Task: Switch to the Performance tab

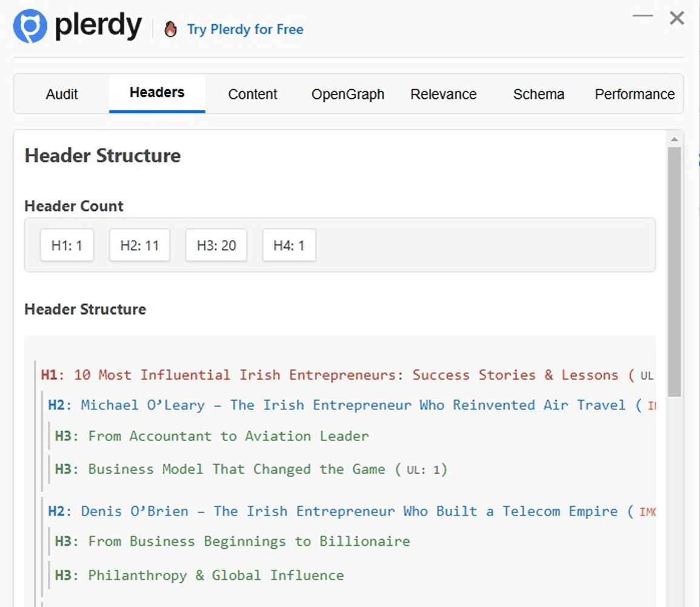Action: pos(634,94)
